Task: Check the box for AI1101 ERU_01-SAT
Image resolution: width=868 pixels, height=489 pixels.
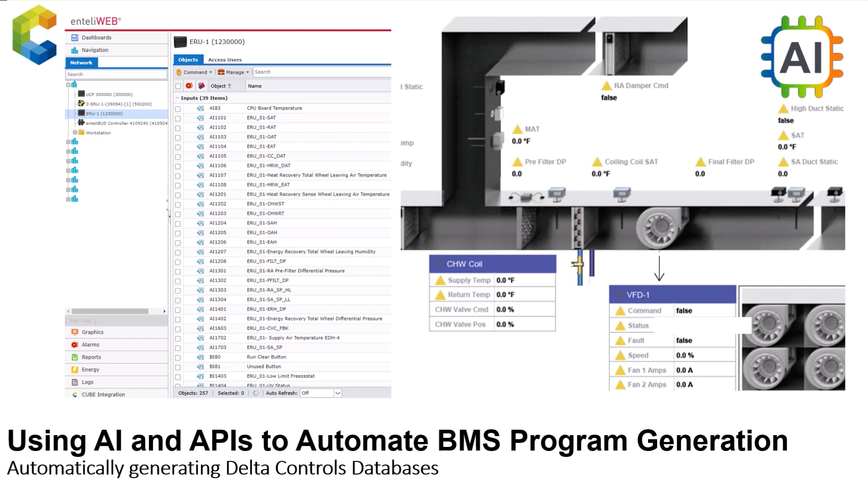Action: 178,118
